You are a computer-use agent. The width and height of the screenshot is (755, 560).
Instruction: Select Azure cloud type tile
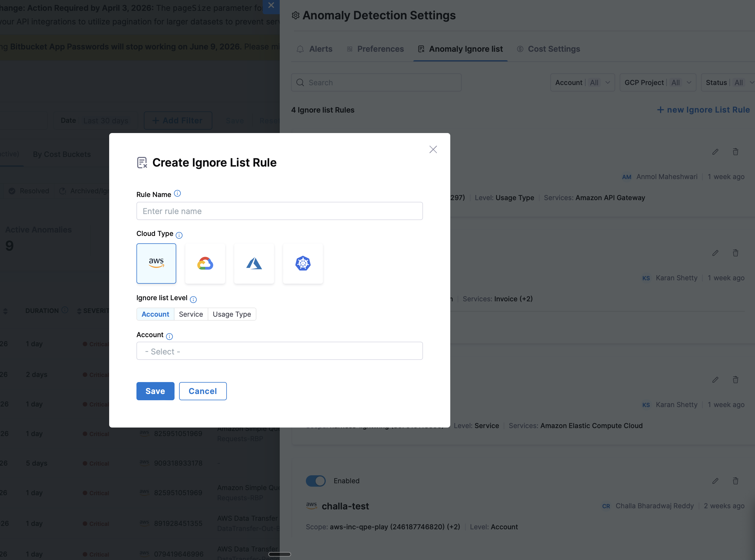point(254,264)
